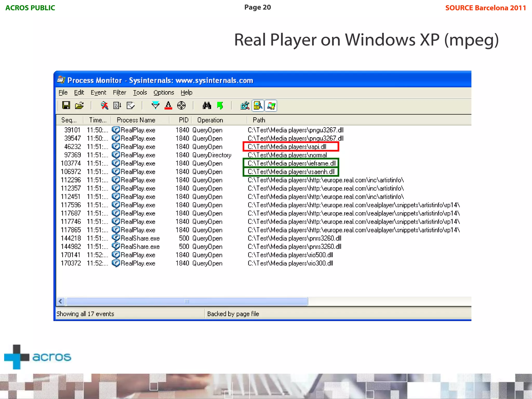Toggle Show Registry Activity icon

tap(245, 105)
